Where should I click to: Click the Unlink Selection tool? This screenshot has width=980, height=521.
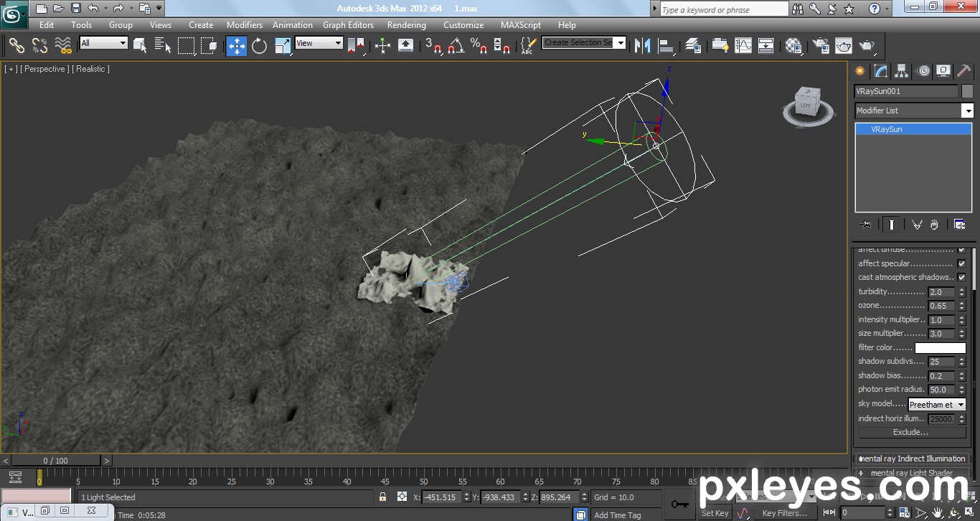coord(39,46)
